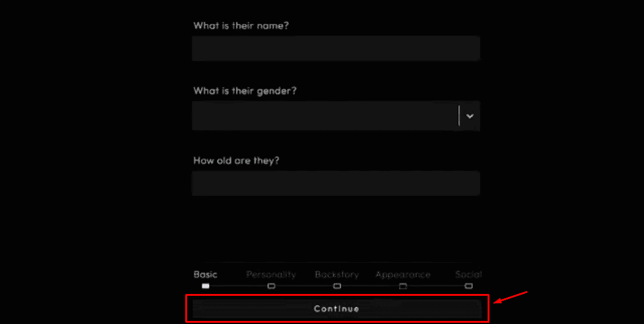Screen dimensions: 644x324
Task: Click the Basic progress marker icon
Action: click(205, 286)
